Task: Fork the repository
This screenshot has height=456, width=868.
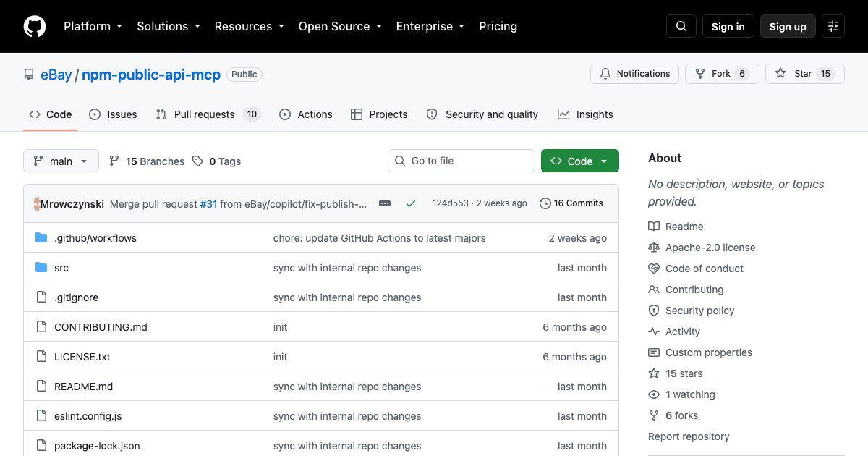Action: click(x=722, y=74)
